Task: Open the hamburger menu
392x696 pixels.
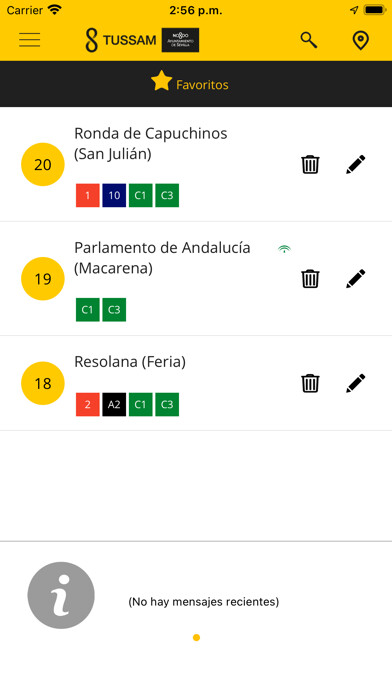Action: point(30,40)
